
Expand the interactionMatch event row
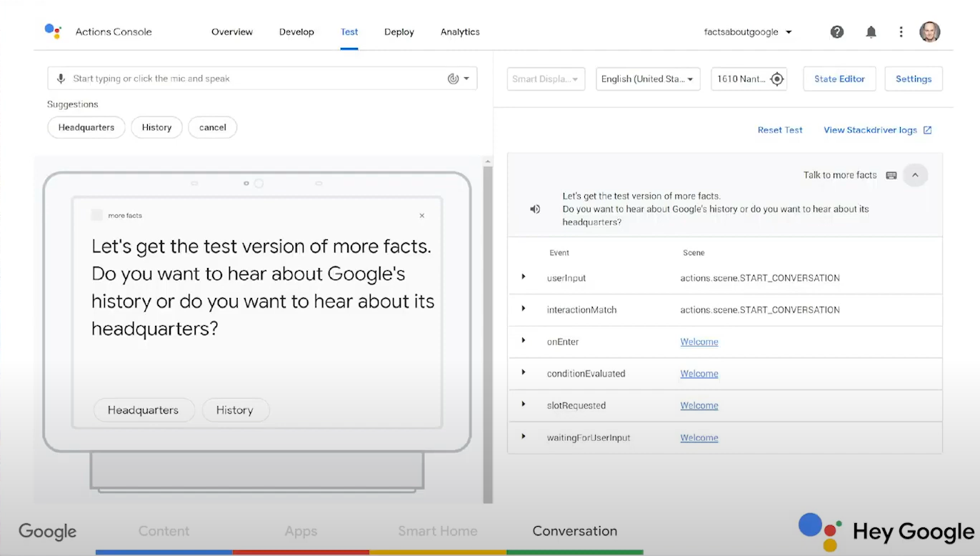524,309
